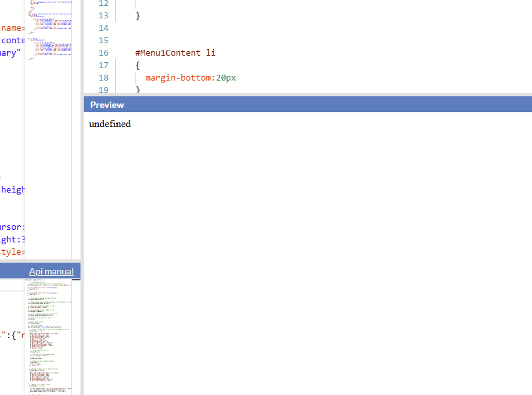Click the vertical splitter beside the Preview panel

click(x=82, y=197)
